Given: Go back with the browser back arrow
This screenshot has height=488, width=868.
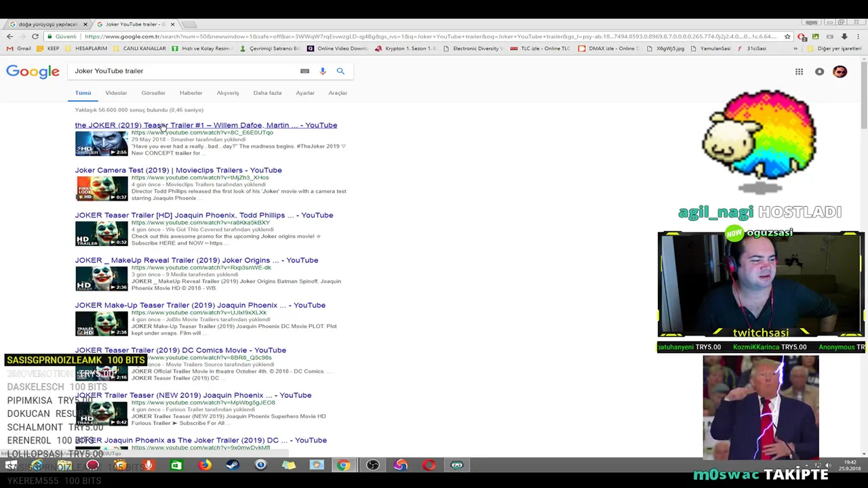Looking at the screenshot, I should tap(9, 36).
